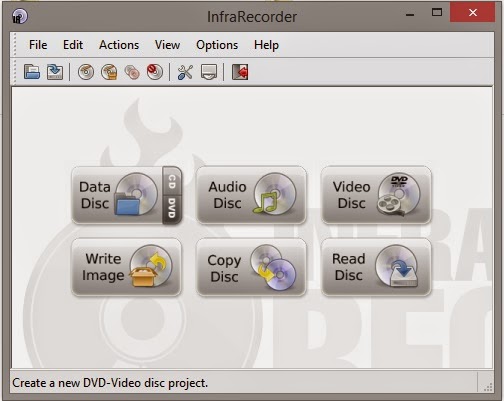Click the Erase Disc red toolbar icon
Viewport: 504px width, 401px height.
(155, 72)
